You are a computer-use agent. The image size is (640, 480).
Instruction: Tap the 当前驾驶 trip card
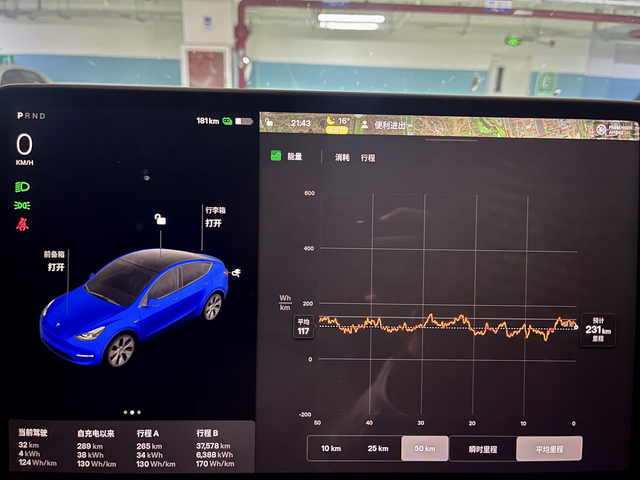click(x=37, y=448)
